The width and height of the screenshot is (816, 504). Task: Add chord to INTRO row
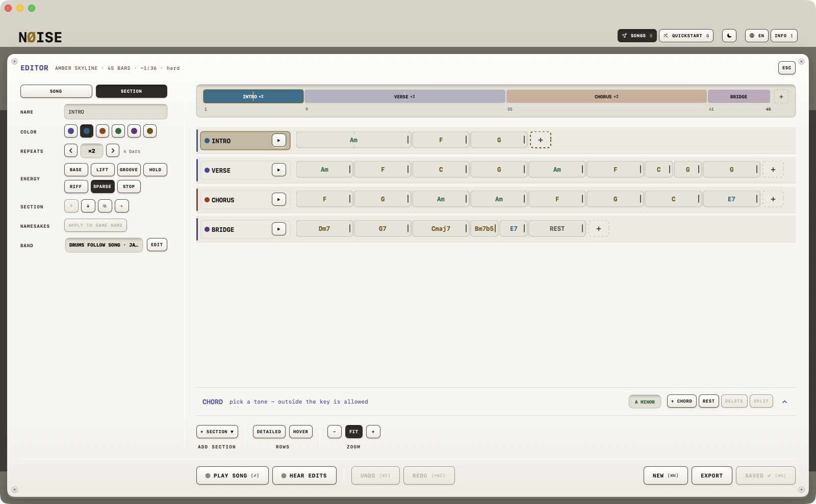(541, 140)
